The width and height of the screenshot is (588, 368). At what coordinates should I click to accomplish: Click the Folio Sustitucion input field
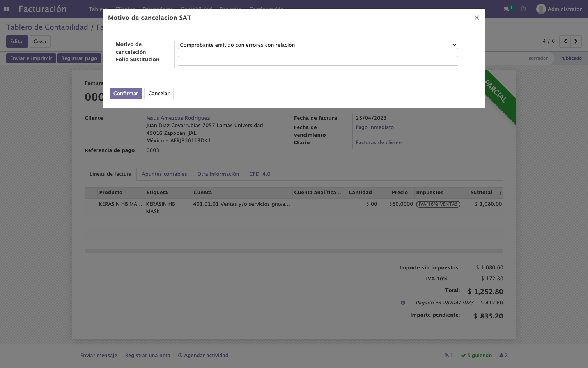click(x=318, y=61)
